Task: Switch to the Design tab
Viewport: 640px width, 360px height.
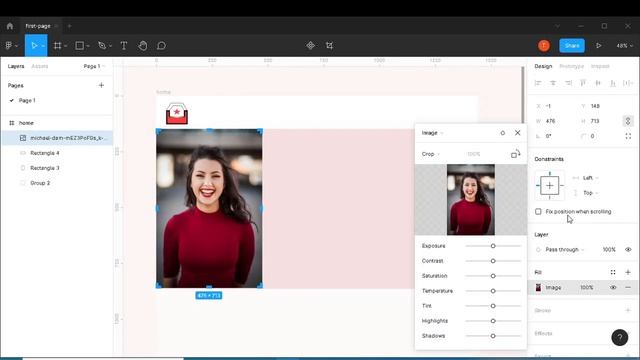Action: (543, 66)
